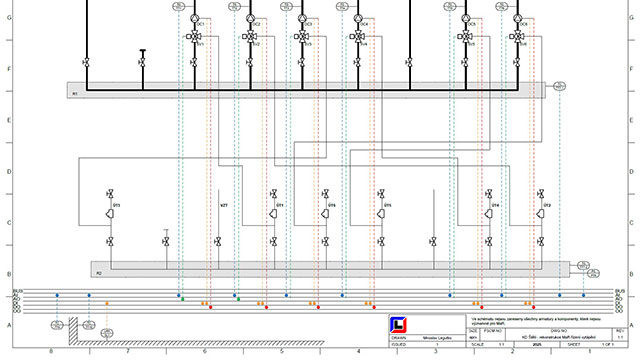Click the heat meter symbol ÚT6
Image resolution: width=640 pixels, height=360 pixels.
tap(325, 213)
